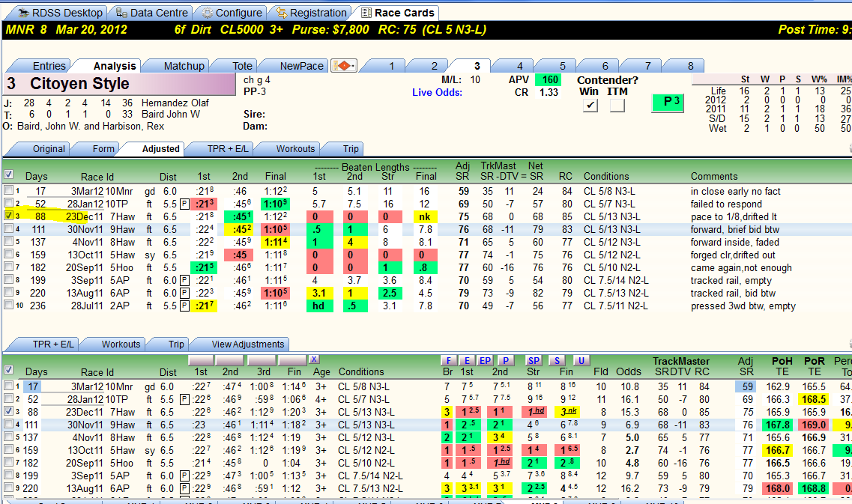Click the horse name Citoyen Style
The width and height of the screenshot is (852, 504).
pyautogui.click(x=79, y=84)
